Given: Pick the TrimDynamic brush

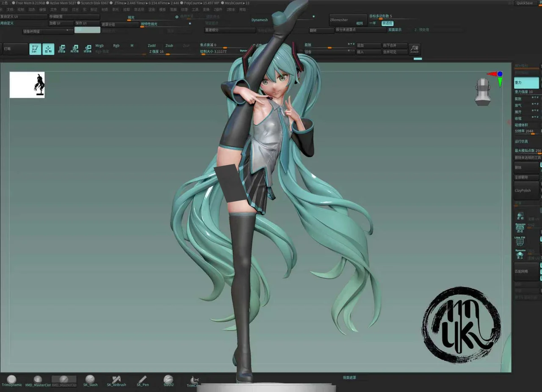Looking at the screenshot, I should click(x=12, y=381).
